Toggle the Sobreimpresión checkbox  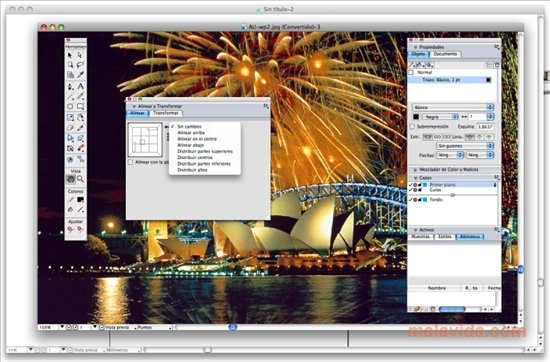pos(412,126)
